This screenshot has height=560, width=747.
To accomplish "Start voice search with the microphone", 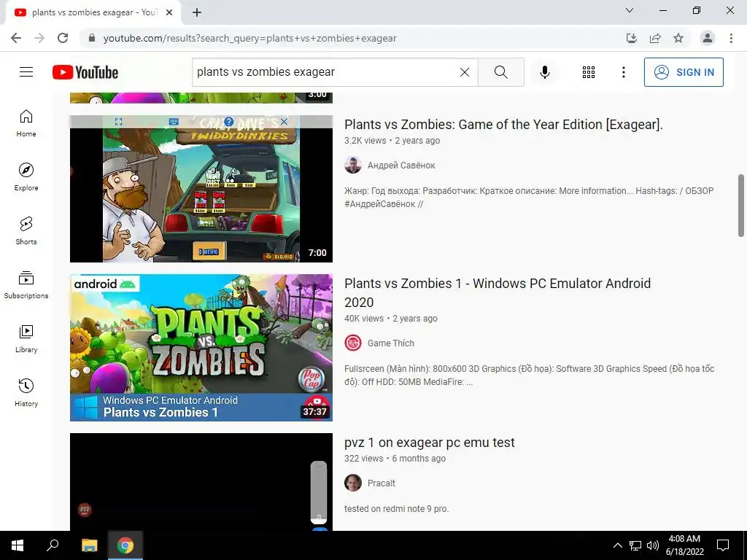I will [545, 72].
